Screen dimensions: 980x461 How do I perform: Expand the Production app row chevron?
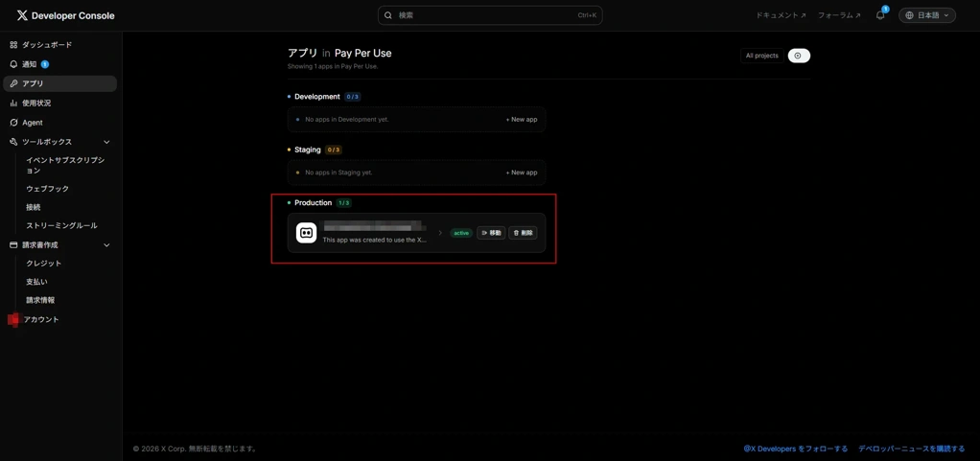(x=440, y=233)
